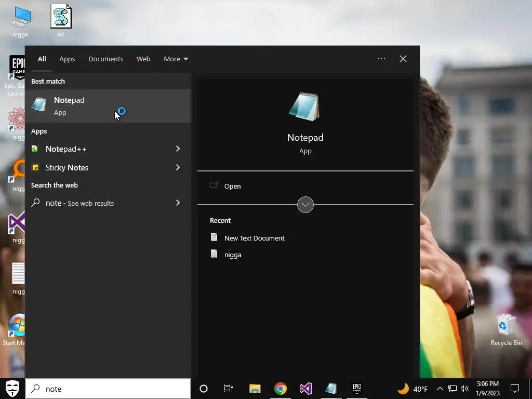The image size is (532, 399).
Task: Open the notification center icon
Action: click(x=515, y=389)
